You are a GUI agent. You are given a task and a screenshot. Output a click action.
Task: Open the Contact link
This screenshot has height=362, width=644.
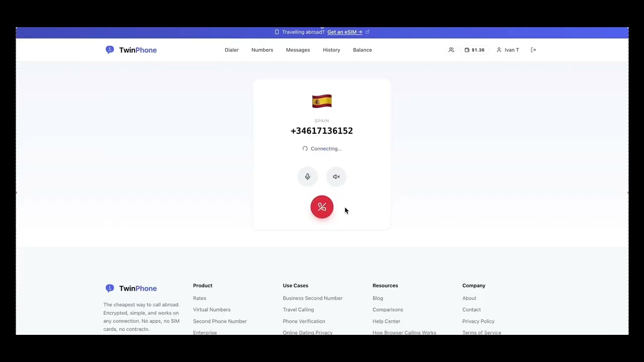(x=471, y=310)
